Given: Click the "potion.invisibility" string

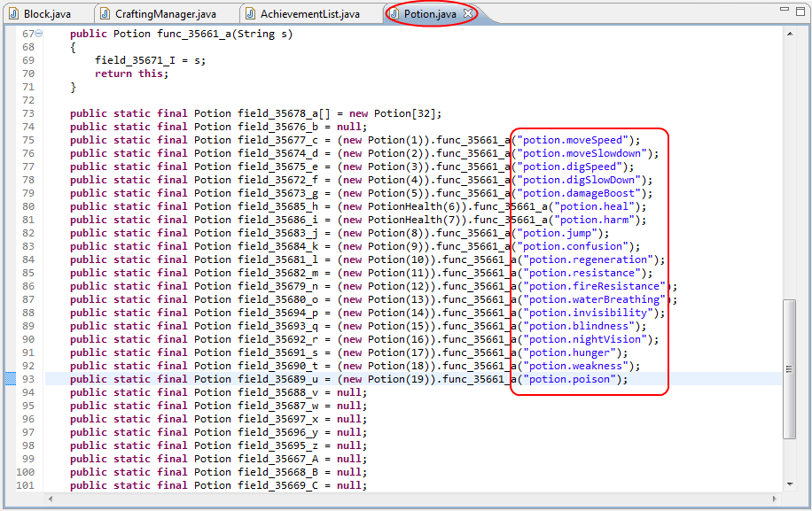Looking at the screenshot, I should pos(588,313).
